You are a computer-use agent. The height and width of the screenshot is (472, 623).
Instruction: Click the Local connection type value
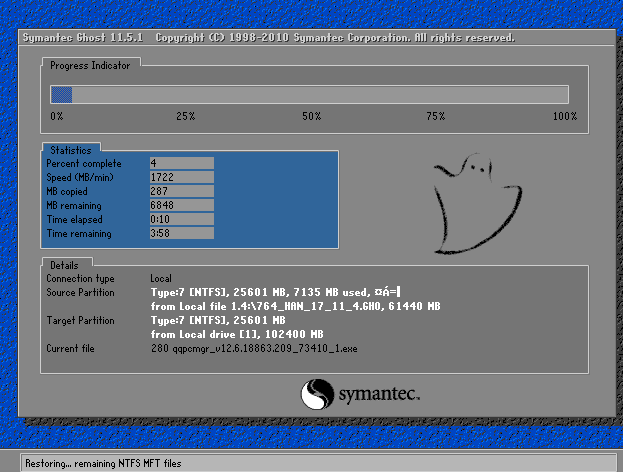161,279
